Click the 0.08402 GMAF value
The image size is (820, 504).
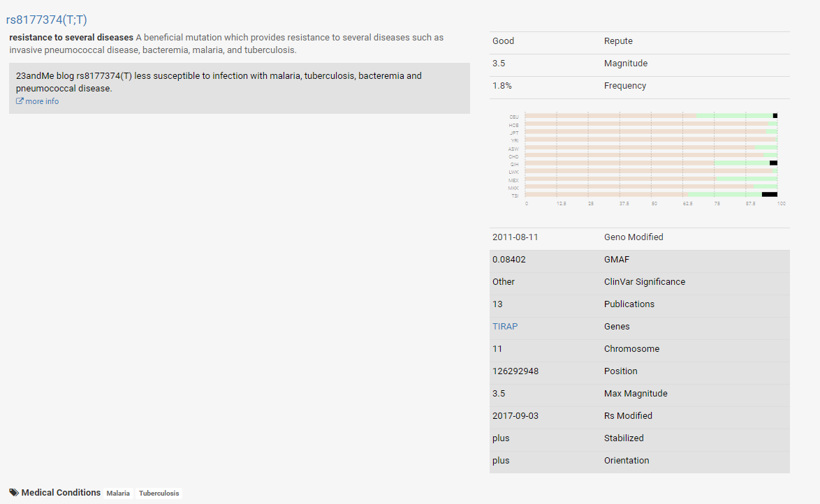pyautogui.click(x=509, y=259)
